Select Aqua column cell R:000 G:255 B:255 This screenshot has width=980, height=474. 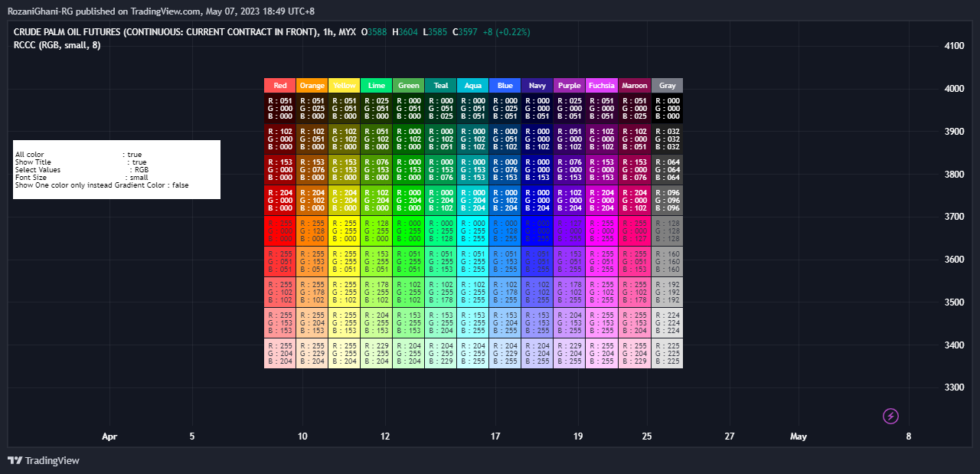pos(473,230)
